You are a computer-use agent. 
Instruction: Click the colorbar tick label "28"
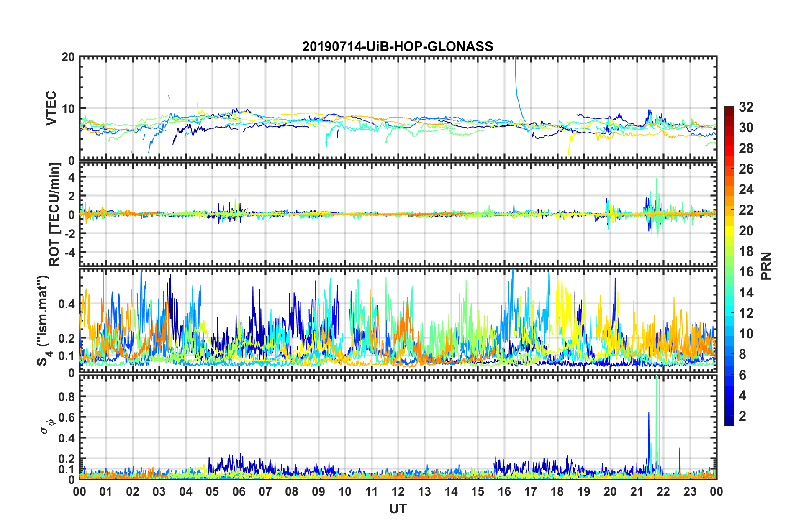[746, 148]
